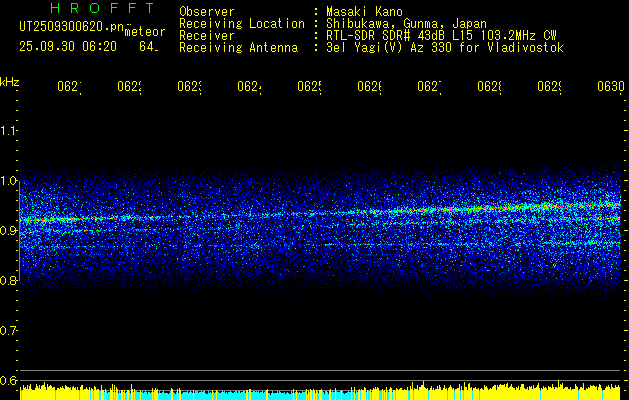Select the date stamp 25.09.30 06:20
This screenshot has height=400, width=629.
pyautogui.click(x=68, y=47)
